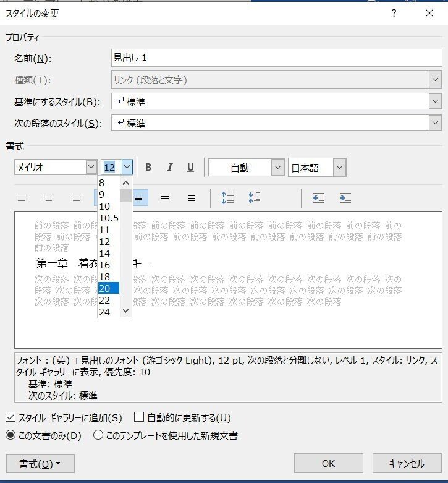Open the 種類 dropdown arrow
The image size is (448, 483).
(436, 80)
